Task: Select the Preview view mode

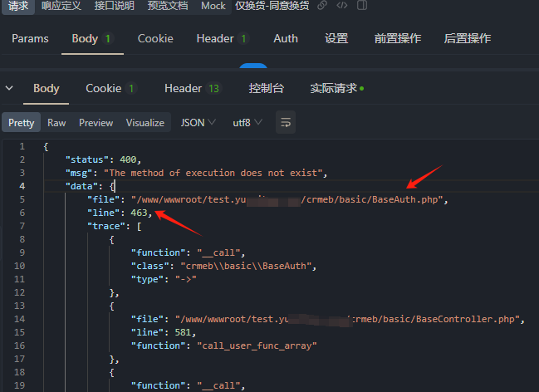Action: point(96,122)
